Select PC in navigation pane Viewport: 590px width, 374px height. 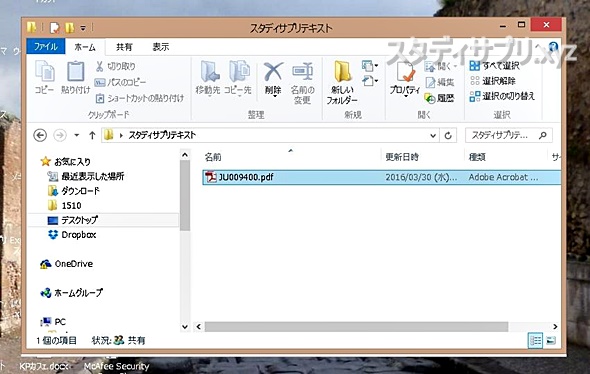53,322
